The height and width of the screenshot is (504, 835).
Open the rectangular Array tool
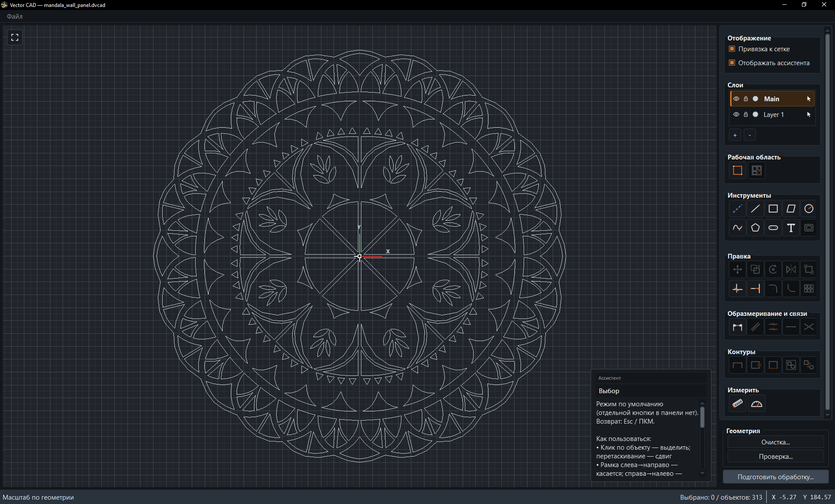809,288
